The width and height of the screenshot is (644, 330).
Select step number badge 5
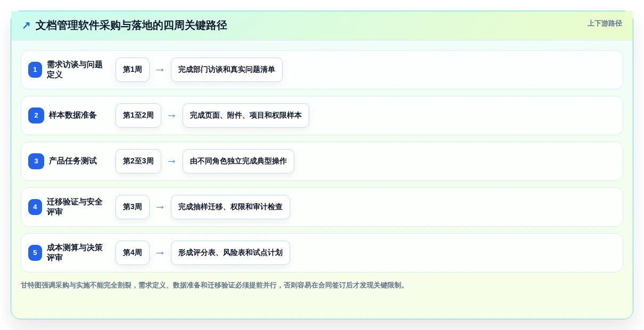coord(35,253)
